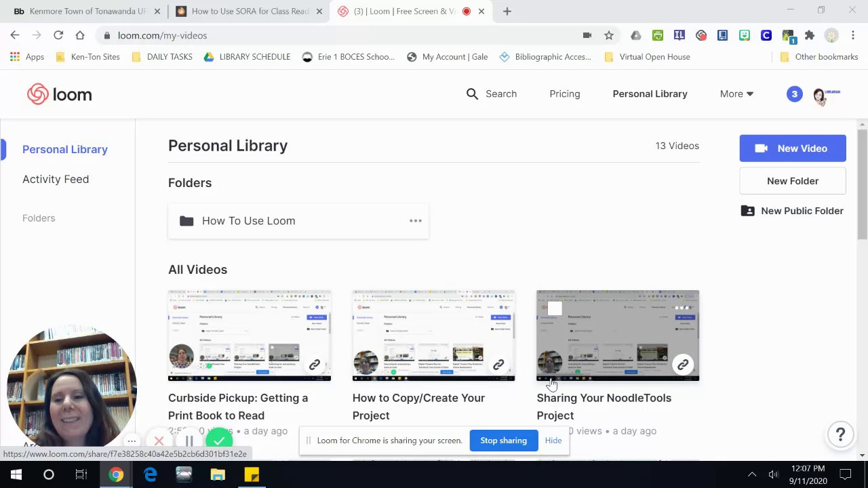Viewport: 868px width, 488px height.
Task: Open Activity Feed in sidebar
Action: click(x=56, y=179)
